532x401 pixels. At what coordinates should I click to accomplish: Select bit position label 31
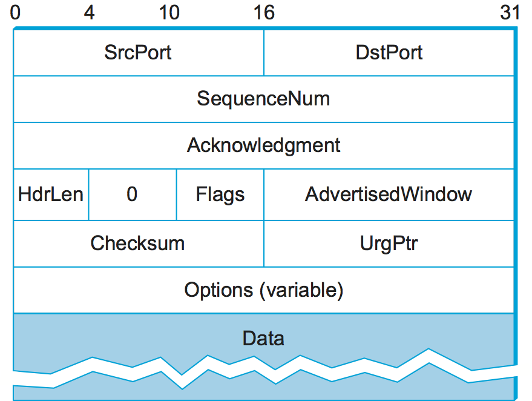click(x=510, y=13)
